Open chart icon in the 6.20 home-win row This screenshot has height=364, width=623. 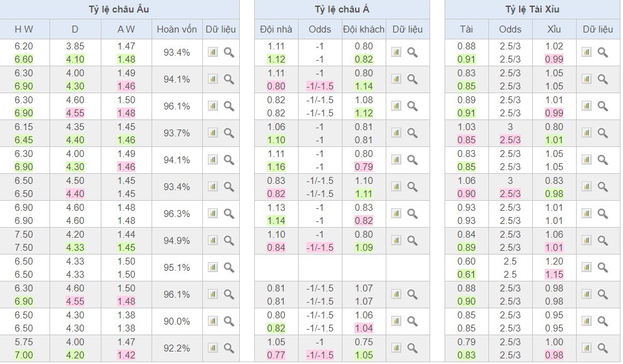213,52
